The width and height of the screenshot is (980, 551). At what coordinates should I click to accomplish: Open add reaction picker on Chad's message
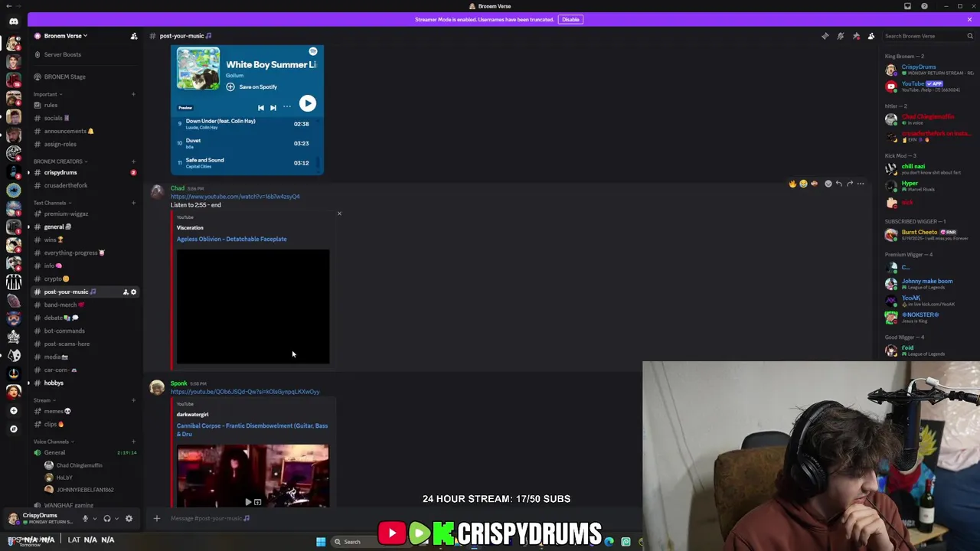coord(828,184)
